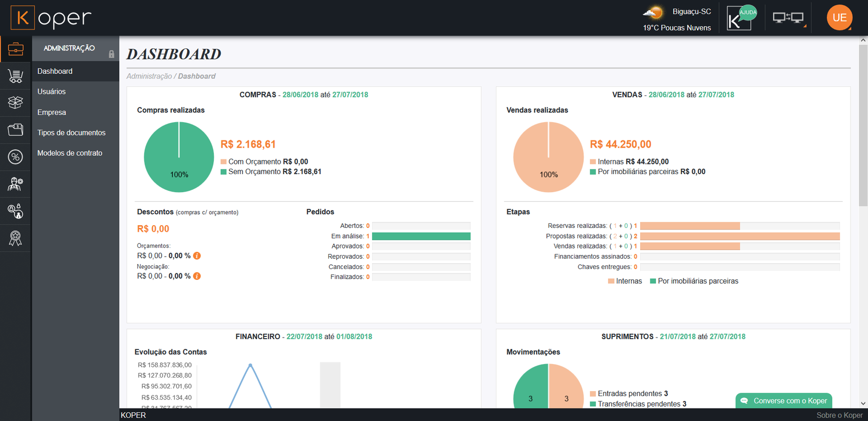The height and width of the screenshot is (421, 868).
Task: Click the Sobre o Koper link
Action: pos(839,415)
